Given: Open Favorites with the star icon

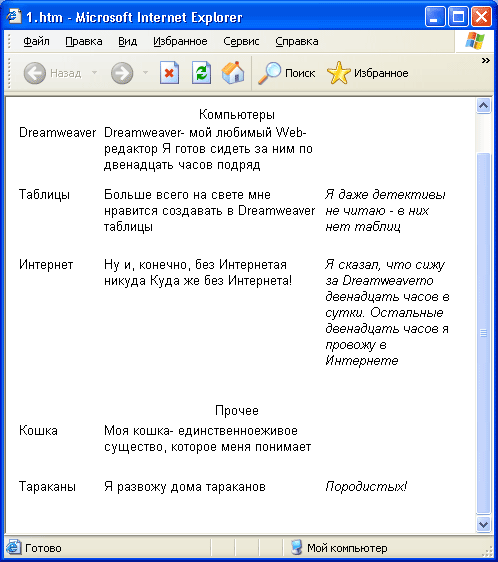Looking at the screenshot, I should click(x=338, y=73).
